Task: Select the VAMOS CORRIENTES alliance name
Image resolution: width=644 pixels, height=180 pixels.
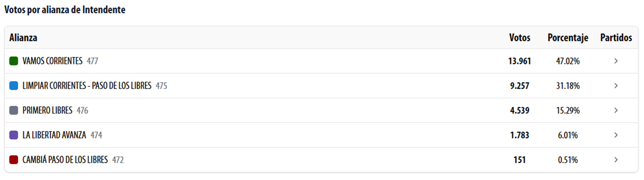Action: coord(52,61)
